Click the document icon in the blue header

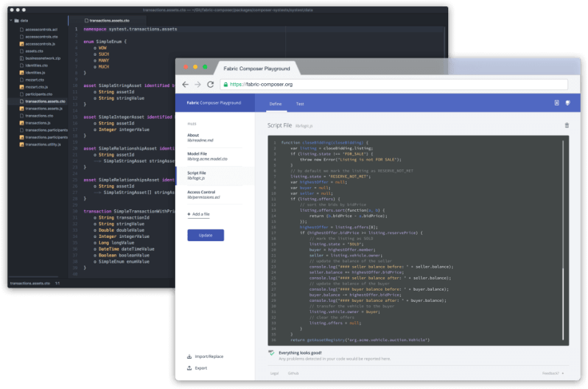557,103
